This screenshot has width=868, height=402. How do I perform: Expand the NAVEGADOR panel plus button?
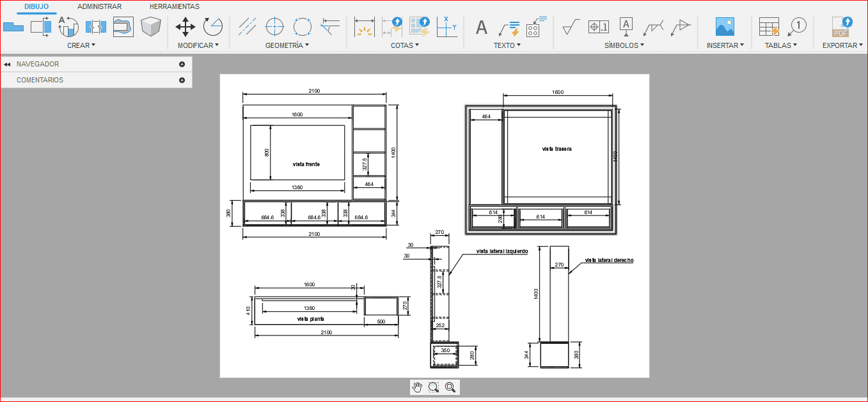pyautogui.click(x=182, y=64)
